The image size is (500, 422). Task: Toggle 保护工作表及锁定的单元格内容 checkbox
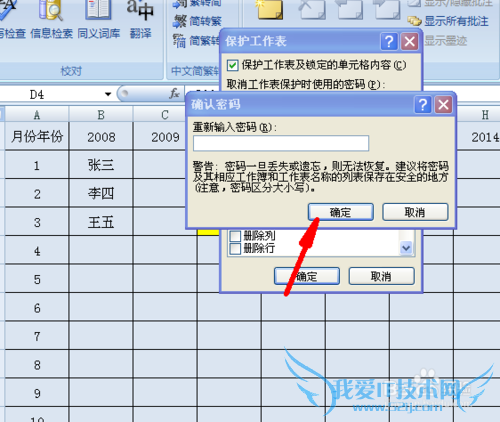click(x=233, y=65)
